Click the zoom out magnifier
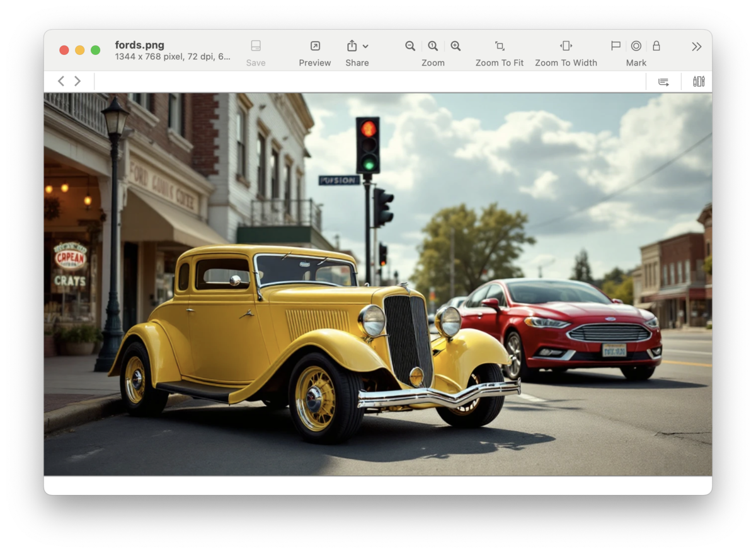This screenshot has width=756, height=553. click(410, 46)
